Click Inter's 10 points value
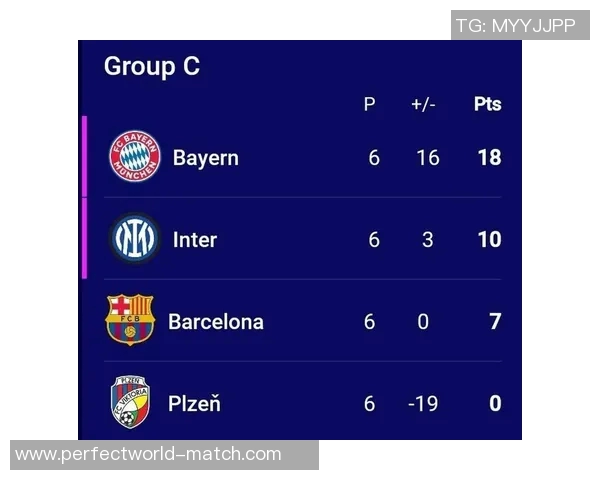 tap(489, 240)
